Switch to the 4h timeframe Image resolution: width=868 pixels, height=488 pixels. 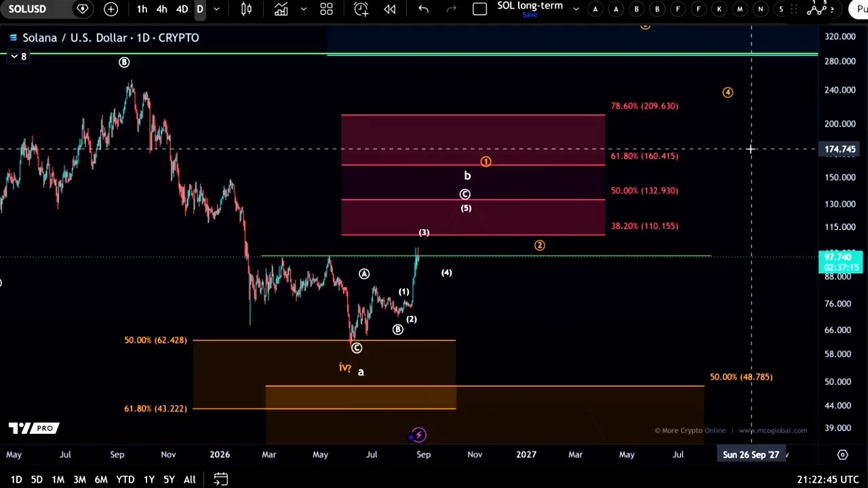[161, 9]
